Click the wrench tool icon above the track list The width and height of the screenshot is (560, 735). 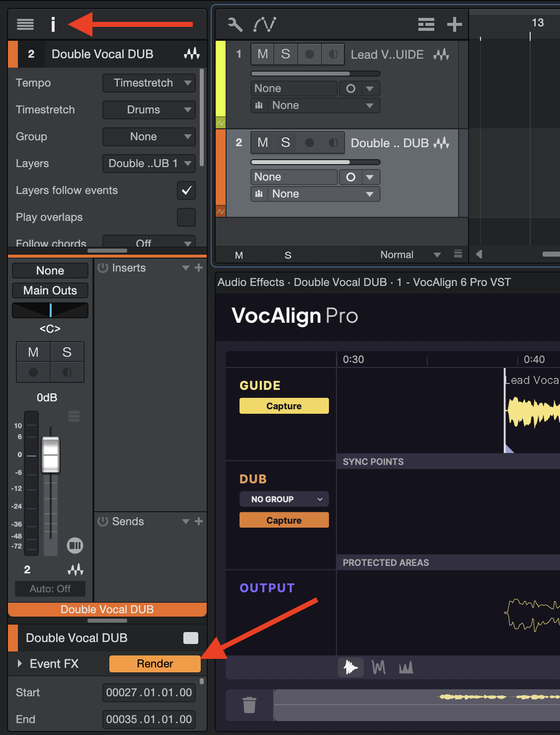235,24
